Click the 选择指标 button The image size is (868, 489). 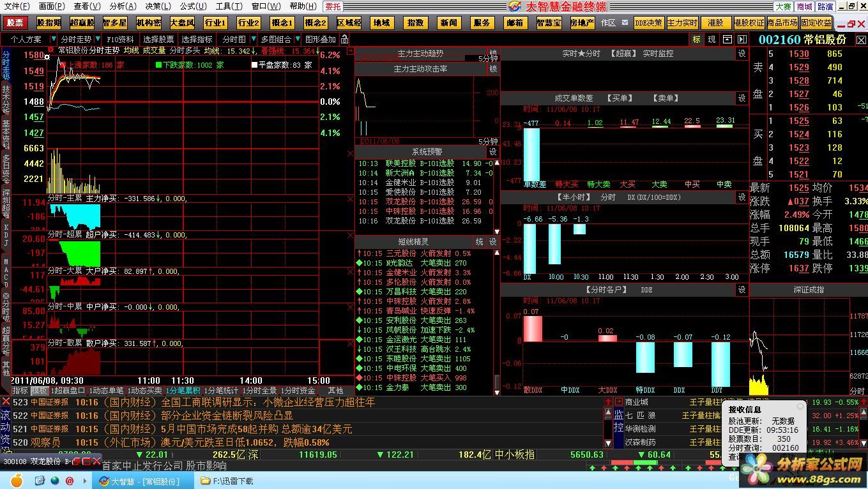197,40
